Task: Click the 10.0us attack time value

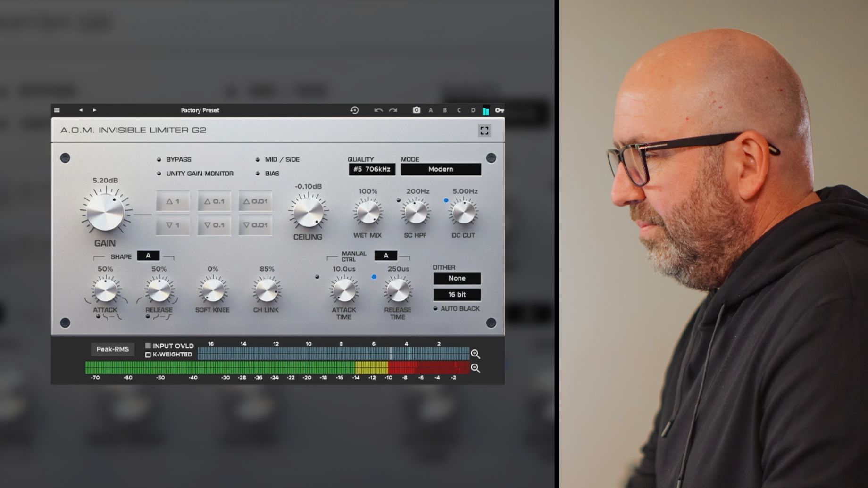Action: click(x=344, y=269)
